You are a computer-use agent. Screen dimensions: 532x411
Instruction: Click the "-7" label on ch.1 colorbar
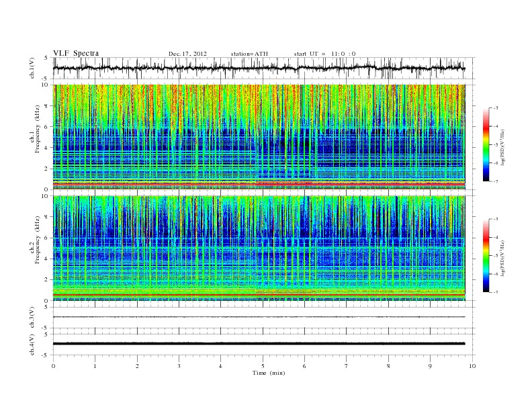[x=496, y=181]
